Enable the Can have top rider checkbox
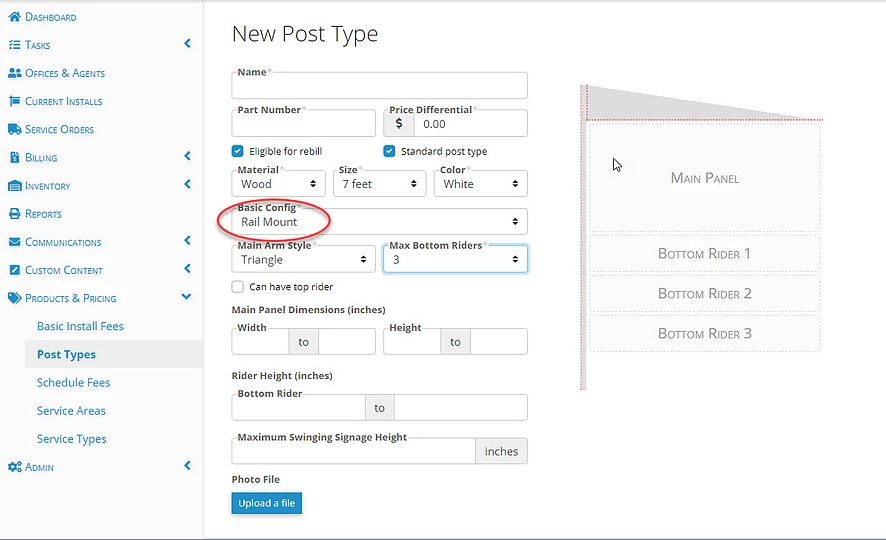886x540 pixels. 237,286
